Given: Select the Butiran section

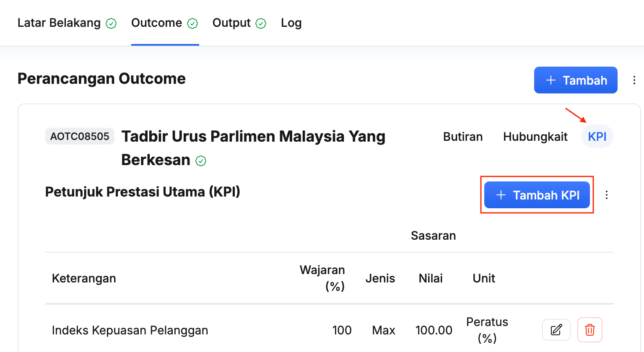Looking at the screenshot, I should (463, 137).
